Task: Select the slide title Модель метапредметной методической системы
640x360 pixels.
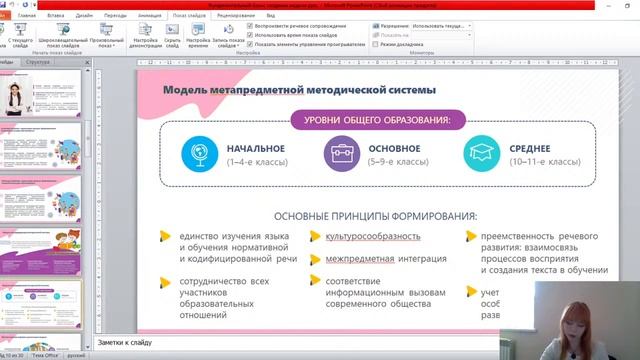Action: coord(299,90)
